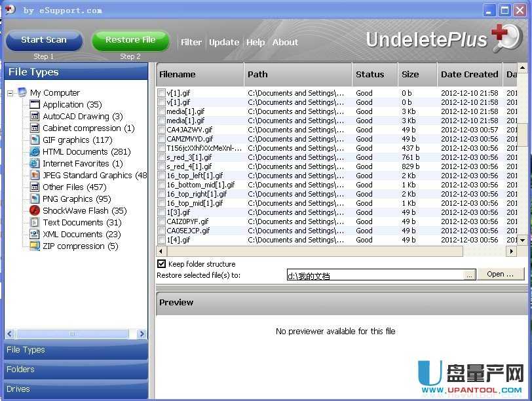Disable Keep folder structure checkbox
The image size is (532, 401).
tap(161, 264)
